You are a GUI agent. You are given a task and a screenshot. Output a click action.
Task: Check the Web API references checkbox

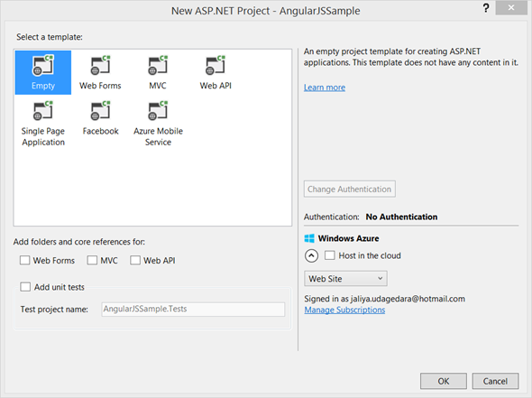click(135, 261)
